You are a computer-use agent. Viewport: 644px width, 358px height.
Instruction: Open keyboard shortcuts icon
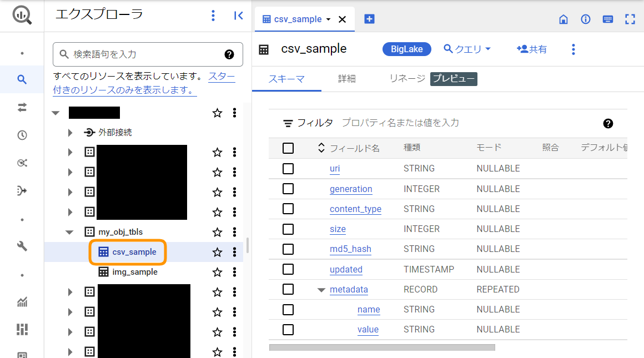click(608, 19)
